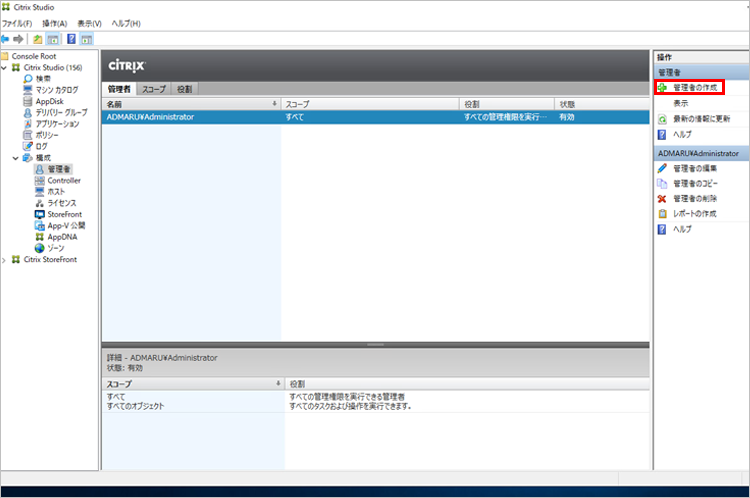Viewport: 750px width, 498px height.
Task: Sort by the 状態 column header
Action: (x=602, y=104)
